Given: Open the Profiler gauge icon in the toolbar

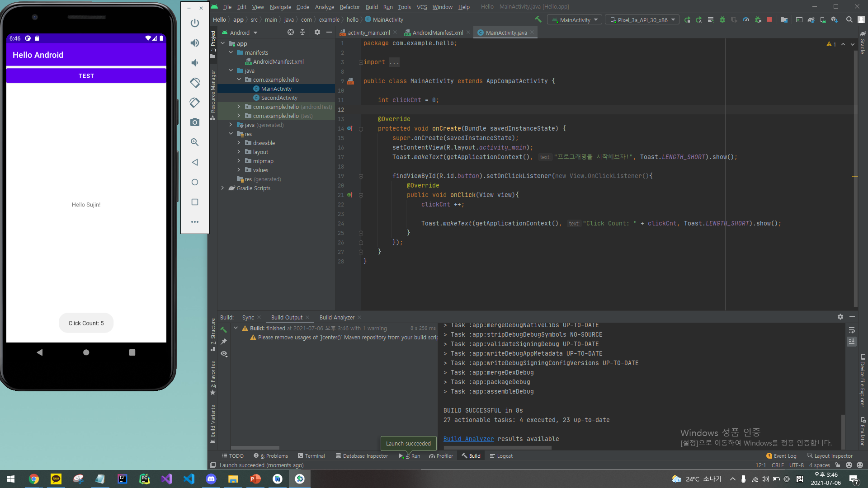Looking at the screenshot, I should pyautogui.click(x=746, y=19).
